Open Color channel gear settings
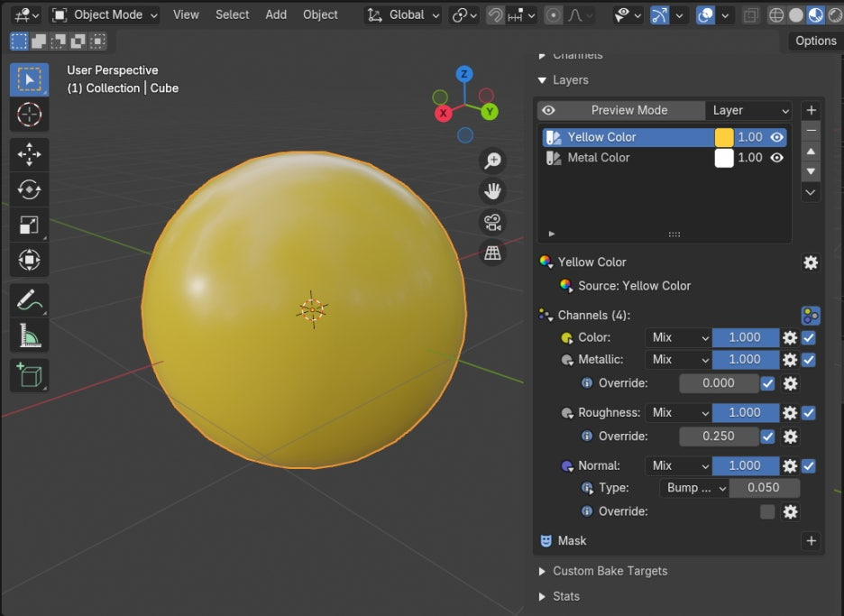 pos(790,337)
